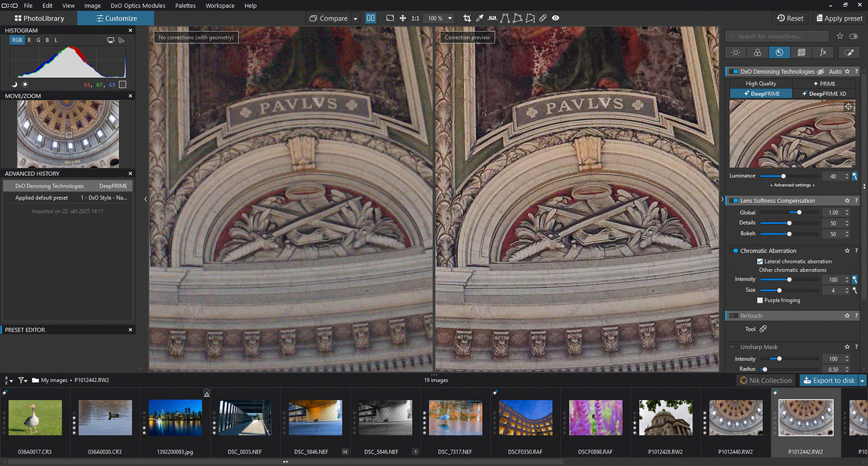The image size is (868, 466).
Task: Open the zoom level 100% dropdown
Action: pyautogui.click(x=450, y=19)
